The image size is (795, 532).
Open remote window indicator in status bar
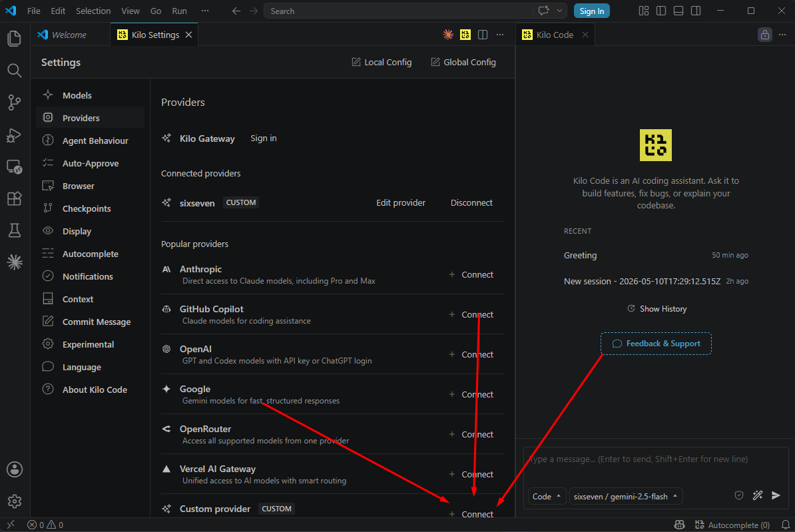tap(11, 525)
